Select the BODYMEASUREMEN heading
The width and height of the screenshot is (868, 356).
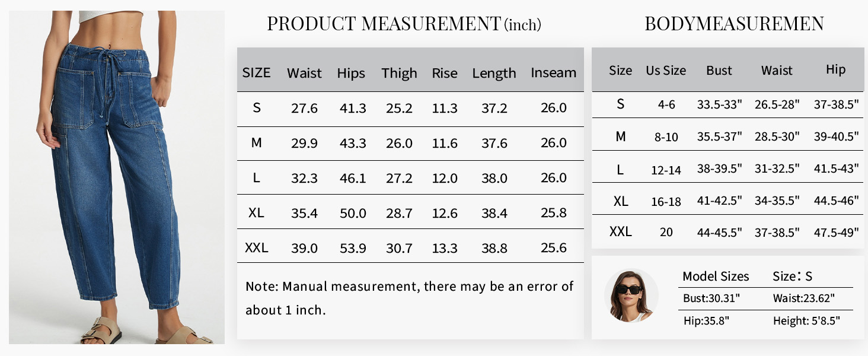pos(734,24)
